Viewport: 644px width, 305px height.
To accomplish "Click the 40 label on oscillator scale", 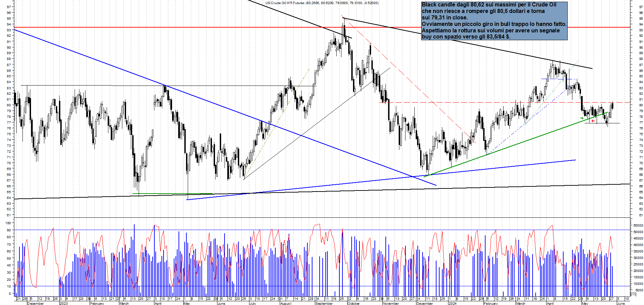I will [9, 265].
